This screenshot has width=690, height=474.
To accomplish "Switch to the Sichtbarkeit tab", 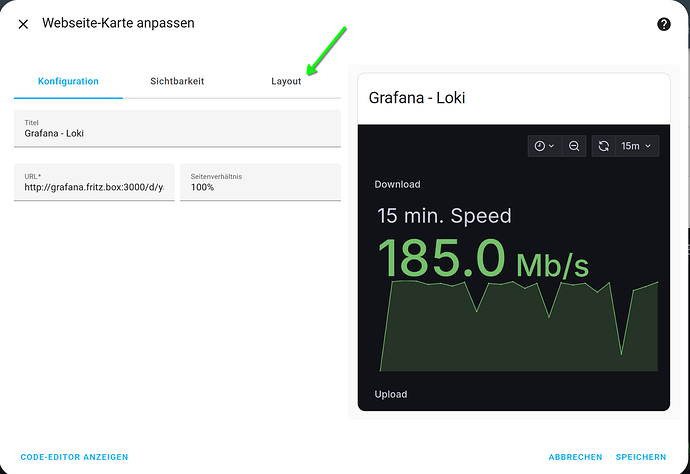I will 177,81.
